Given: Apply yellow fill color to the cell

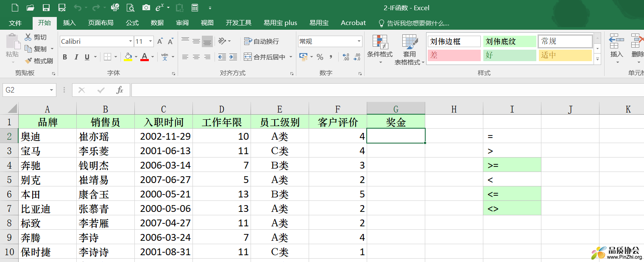Looking at the screenshot, I should pyautogui.click(x=128, y=57).
